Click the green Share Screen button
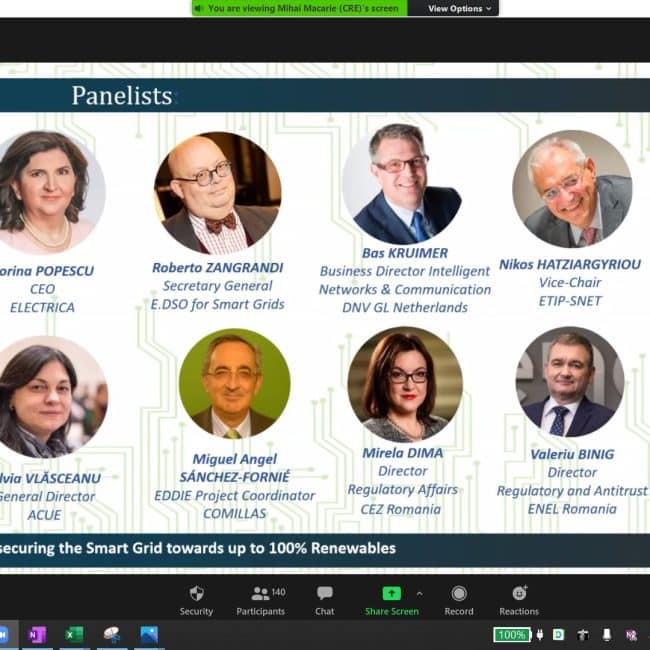Screen dimensions: 650x650 click(391, 600)
